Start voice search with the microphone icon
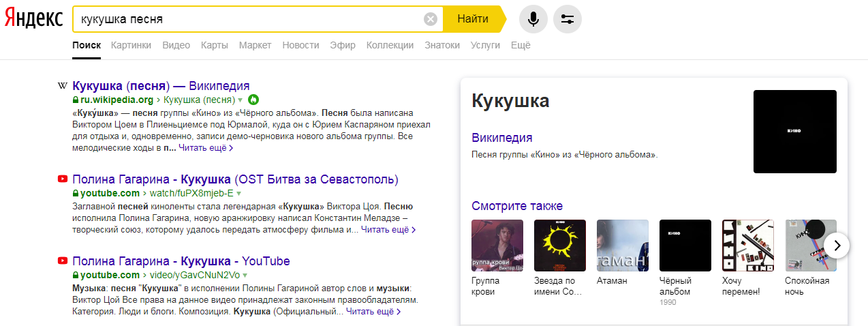Image resolution: width=868 pixels, height=326 pixels. coord(533,19)
